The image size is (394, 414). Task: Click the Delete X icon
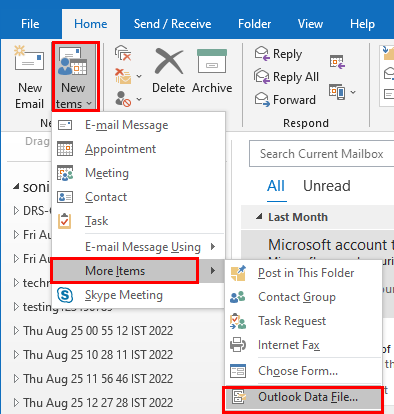169,61
